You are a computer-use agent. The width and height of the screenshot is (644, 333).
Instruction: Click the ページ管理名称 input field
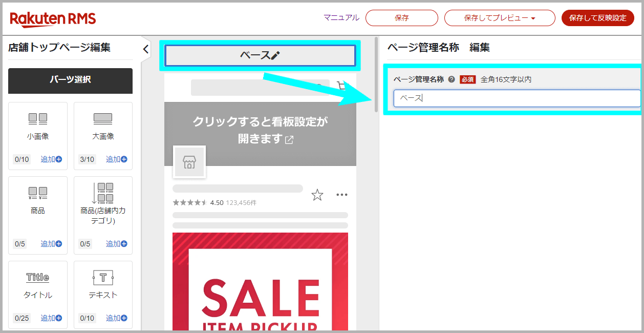point(517,98)
